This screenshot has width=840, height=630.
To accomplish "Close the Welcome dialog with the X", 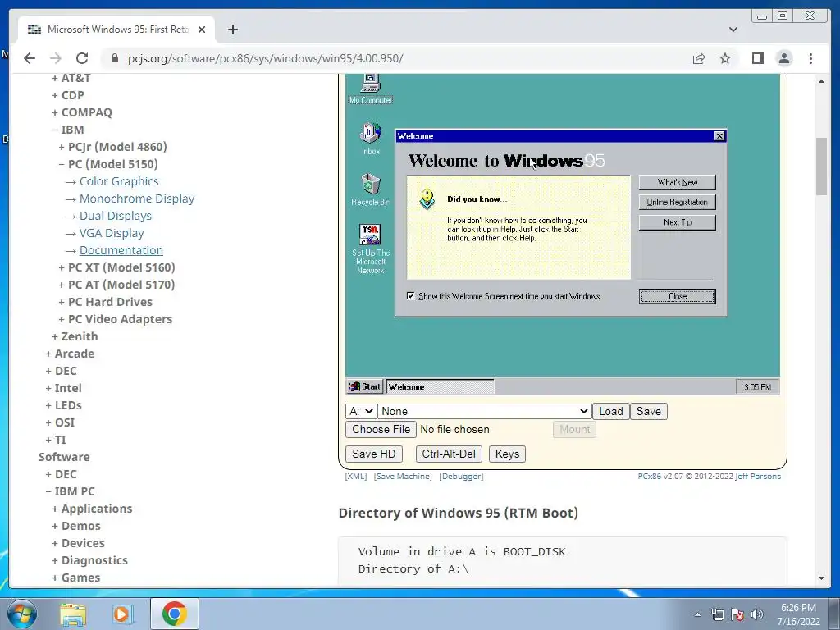I will tap(719, 136).
